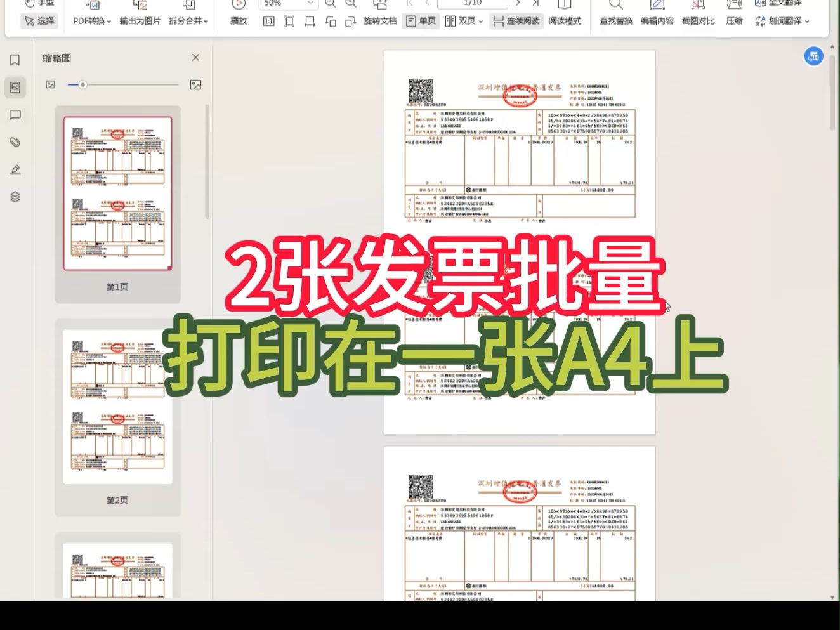
Task: Open the zoom percentage 50% dropdown
Action: [x=287, y=3]
